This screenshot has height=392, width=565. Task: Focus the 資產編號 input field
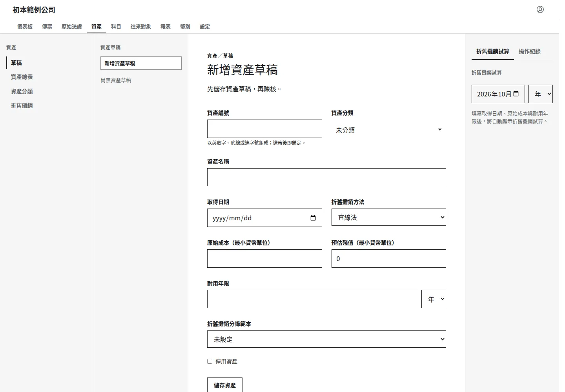pyautogui.click(x=264, y=129)
